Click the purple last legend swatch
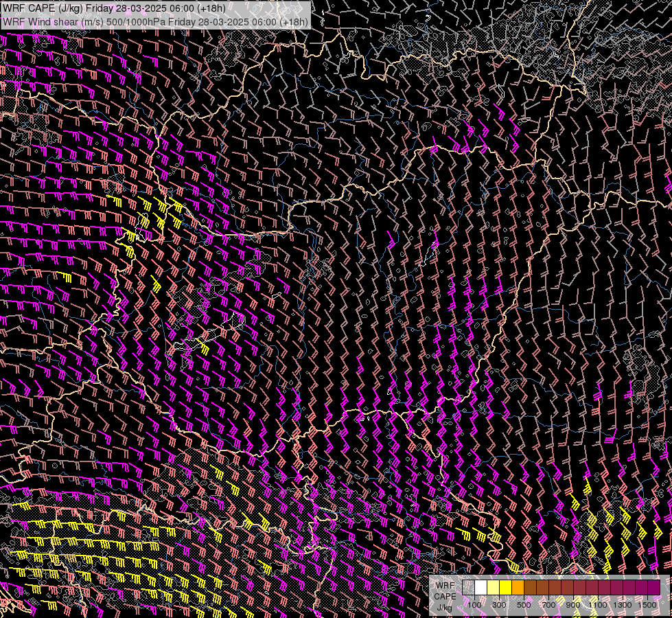The width and height of the screenshot is (672, 618). [x=654, y=587]
